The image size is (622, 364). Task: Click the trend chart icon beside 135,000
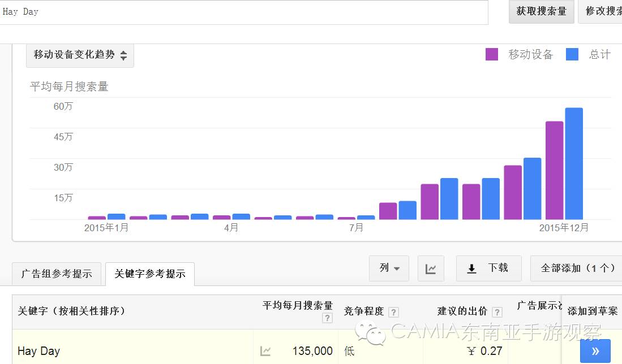click(x=265, y=351)
